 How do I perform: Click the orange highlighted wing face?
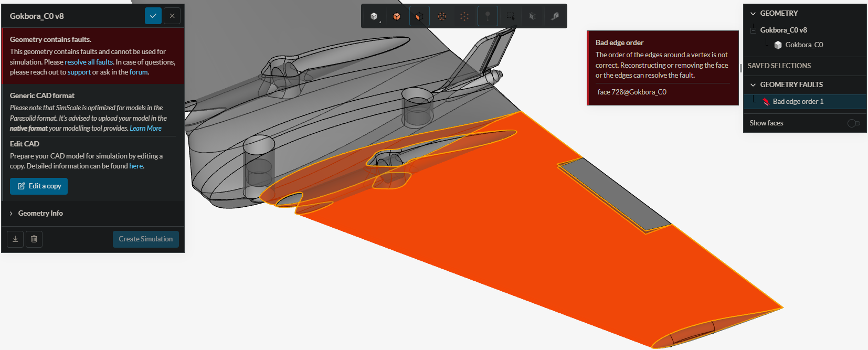pyautogui.click(x=525, y=236)
